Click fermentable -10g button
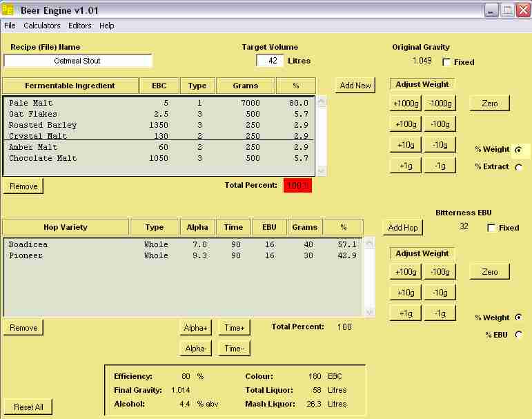Screen dimensions: 532x419 [x=440, y=145]
